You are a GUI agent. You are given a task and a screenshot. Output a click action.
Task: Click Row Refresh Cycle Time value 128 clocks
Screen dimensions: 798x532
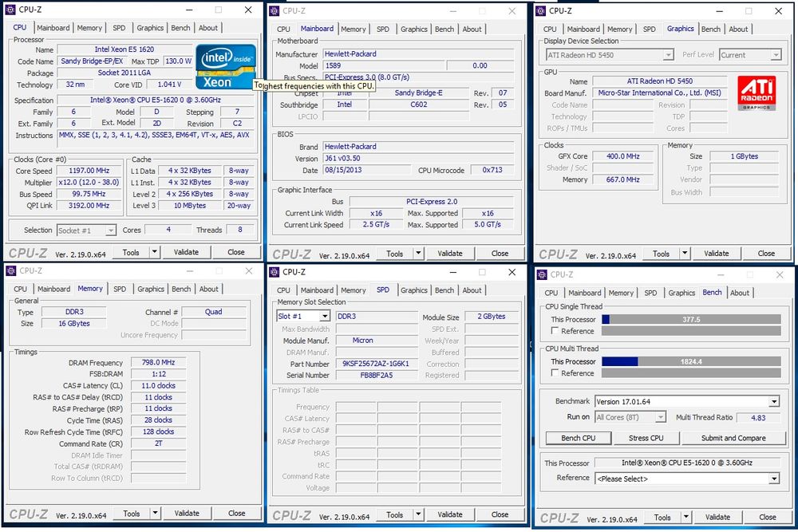coord(158,432)
